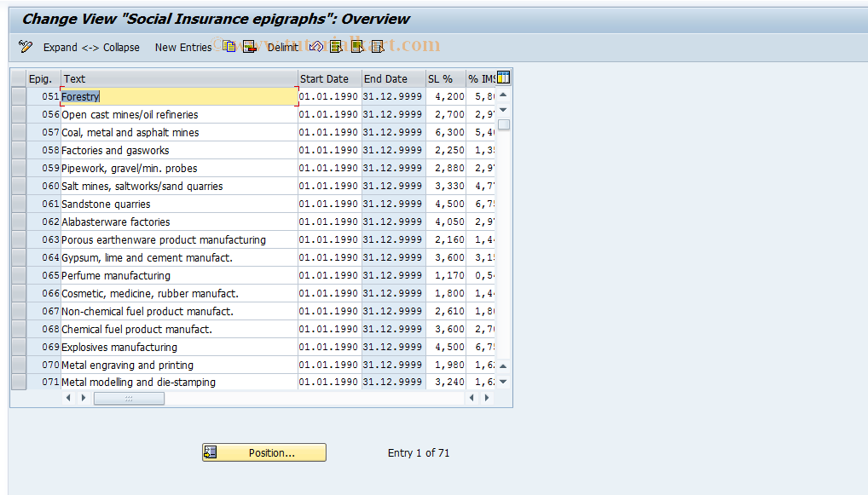This screenshot has width=868, height=495.
Task: Click page-down arrow at bottom of vertical scrollbar
Action: 503,382
